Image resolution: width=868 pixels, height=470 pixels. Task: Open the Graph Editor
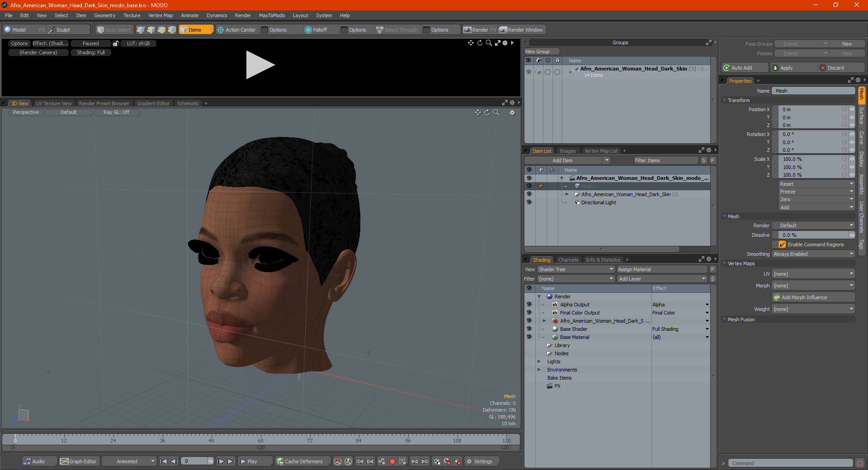coord(79,461)
